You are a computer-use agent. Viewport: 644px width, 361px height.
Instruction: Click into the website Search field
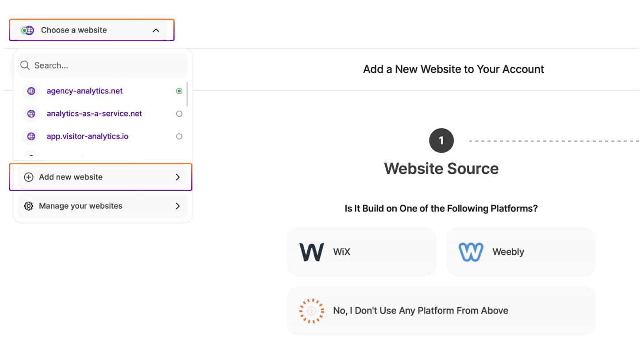click(106, 65)
